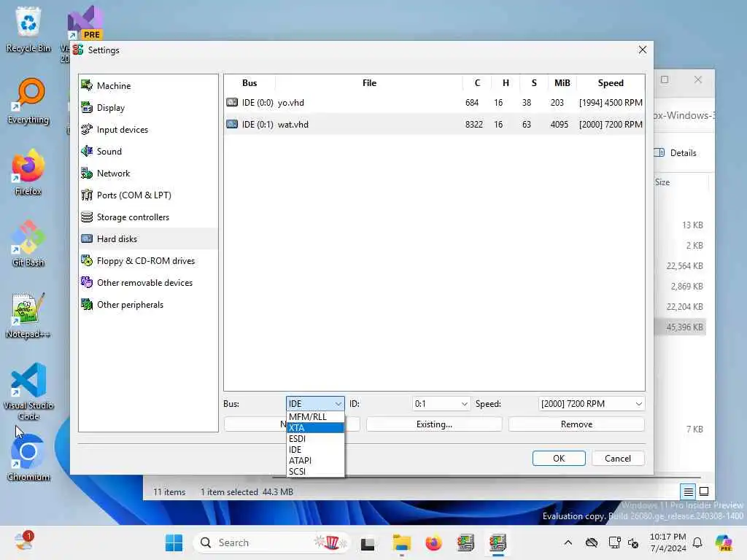This screenshot has width=747, height=560.
Task: Open the Recycle Bin desktop icon
Action: 28,29
